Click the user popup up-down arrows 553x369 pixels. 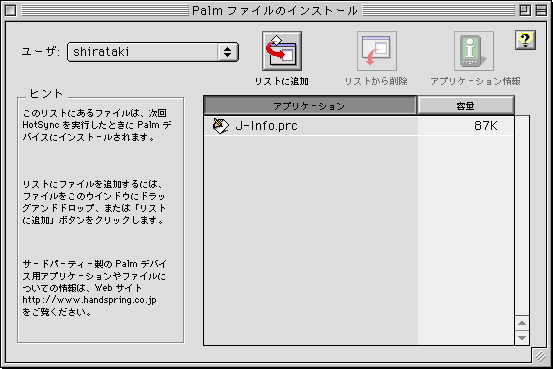(x=227, y=52)
